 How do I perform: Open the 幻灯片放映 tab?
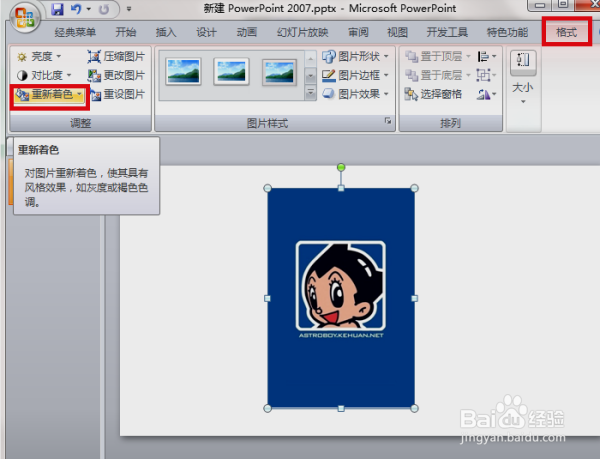[302, 33]
